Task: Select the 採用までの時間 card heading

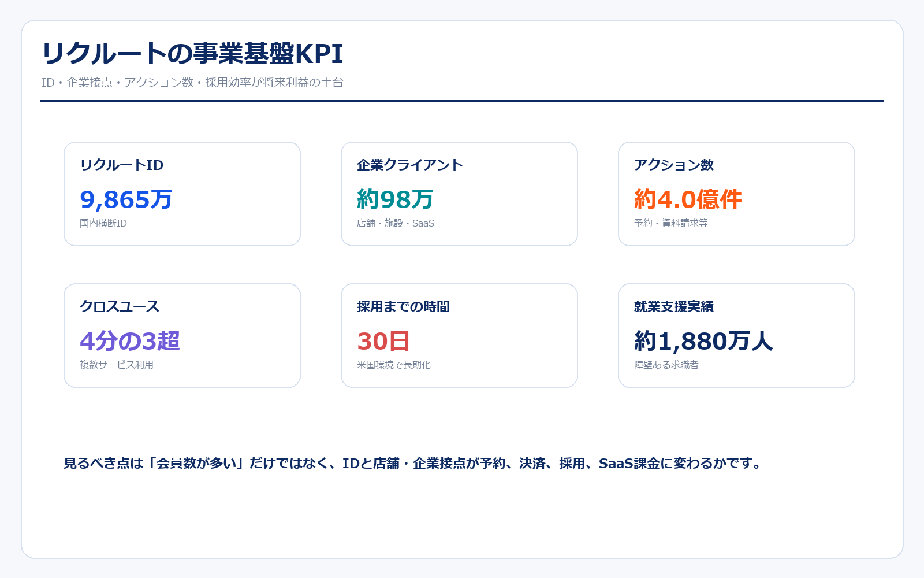Action: pyautogui.click(x=403, y=307)
